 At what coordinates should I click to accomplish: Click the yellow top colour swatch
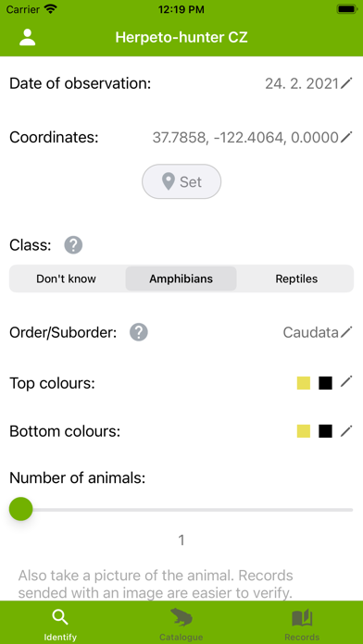[304, 383]
